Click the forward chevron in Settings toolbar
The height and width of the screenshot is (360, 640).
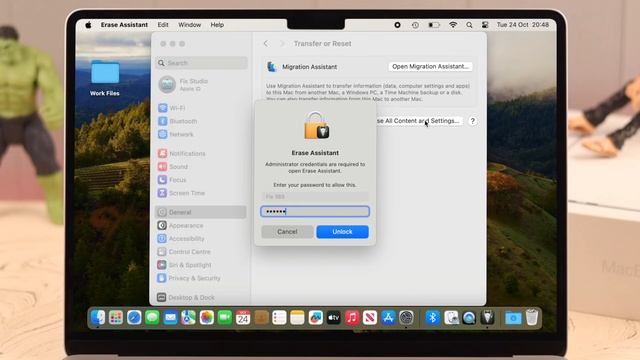[x=282, y=43]
